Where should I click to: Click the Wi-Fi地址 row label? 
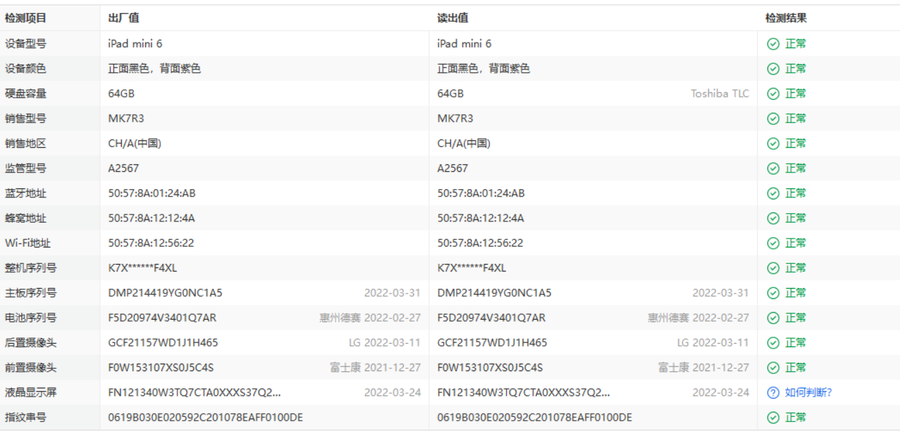[x=28, y=243]
